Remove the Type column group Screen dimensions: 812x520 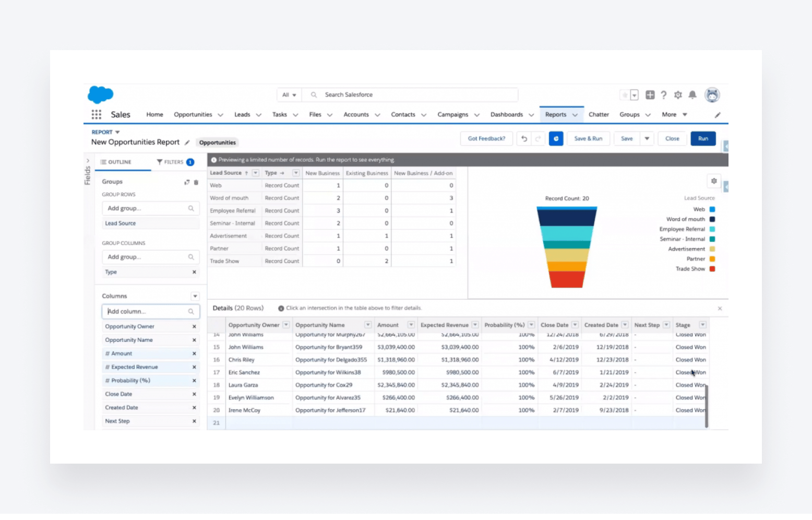pyautogui.click(x=194, y=272)
